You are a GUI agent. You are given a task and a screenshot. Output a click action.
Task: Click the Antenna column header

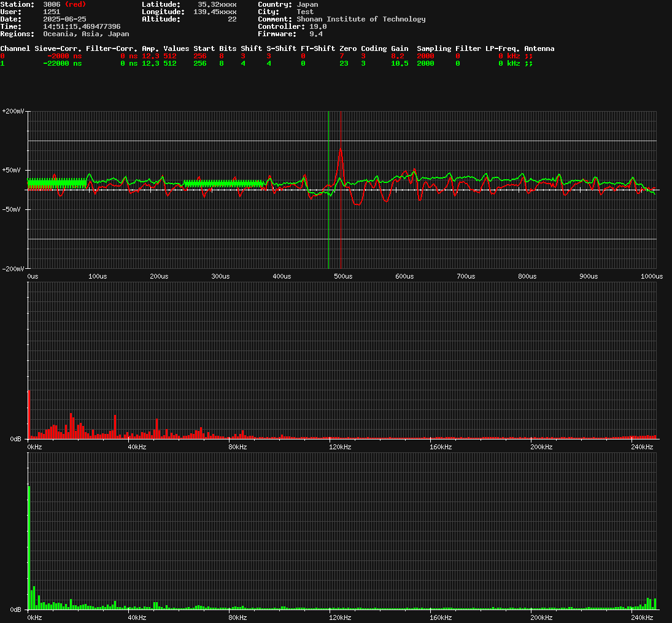539,48
